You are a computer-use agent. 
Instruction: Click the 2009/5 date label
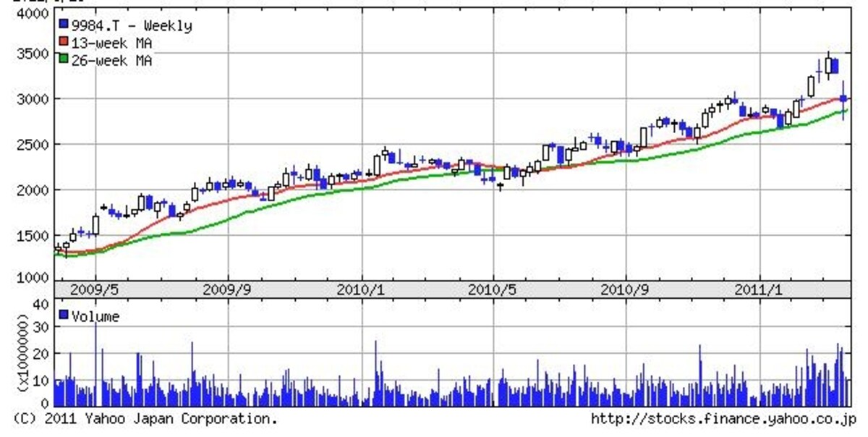click(x=94, y=289)
